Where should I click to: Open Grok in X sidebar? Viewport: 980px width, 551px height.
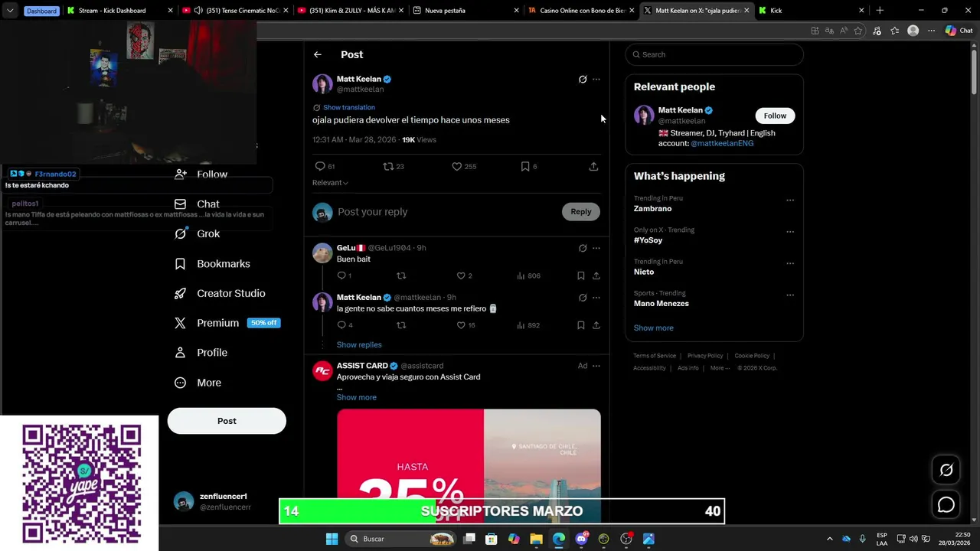coord(198,233)
